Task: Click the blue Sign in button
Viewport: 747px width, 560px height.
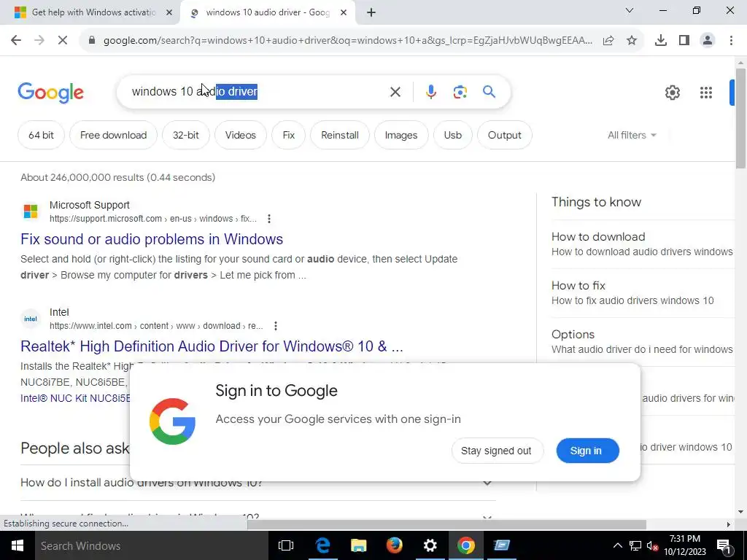Action: (x=587, y=451)
